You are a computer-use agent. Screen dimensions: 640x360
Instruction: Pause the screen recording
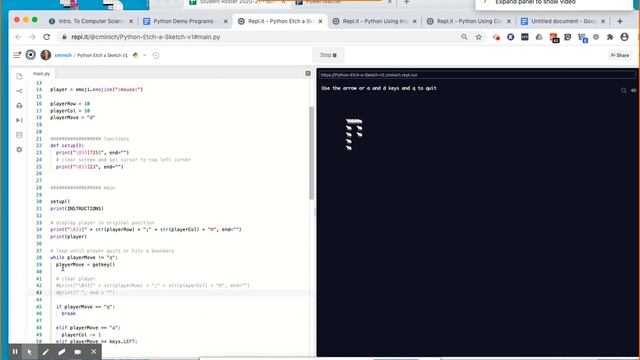coord(15,351)
